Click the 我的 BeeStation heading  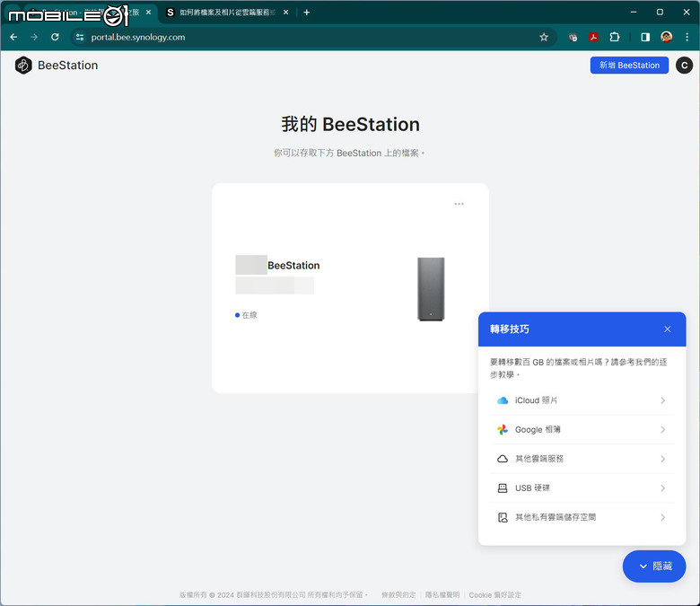point(350,124)
